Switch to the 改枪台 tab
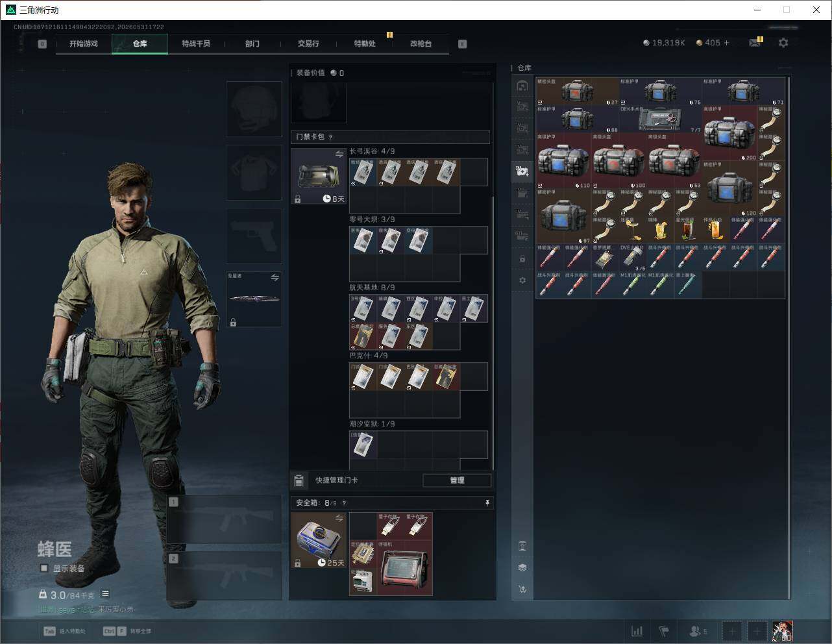832x644 pixels. pos(421,43)
